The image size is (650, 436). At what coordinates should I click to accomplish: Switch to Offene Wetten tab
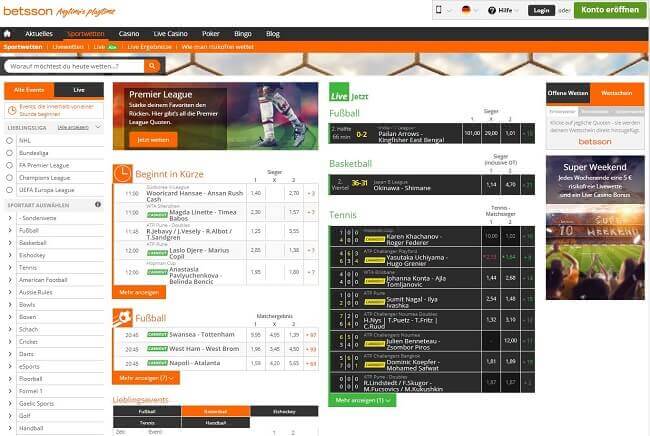coord(568,93)
